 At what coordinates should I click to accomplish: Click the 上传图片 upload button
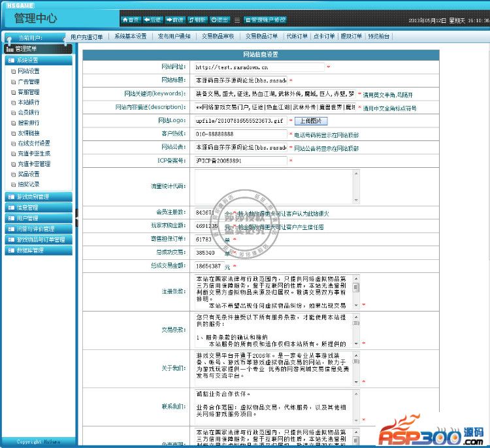[x=311, y=121]
